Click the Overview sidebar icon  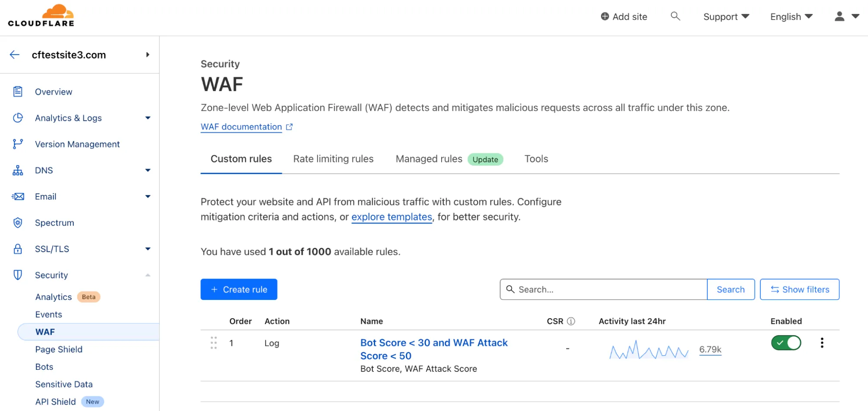(17, 92)
